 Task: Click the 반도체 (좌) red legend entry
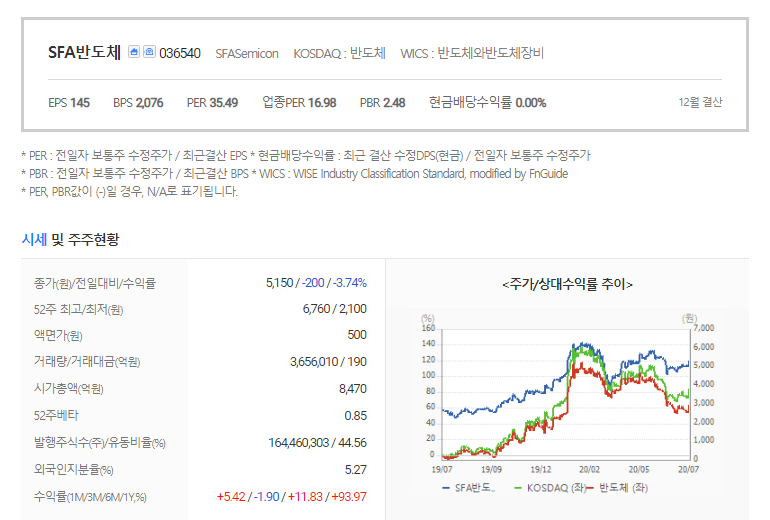click(x=618, y=488)
